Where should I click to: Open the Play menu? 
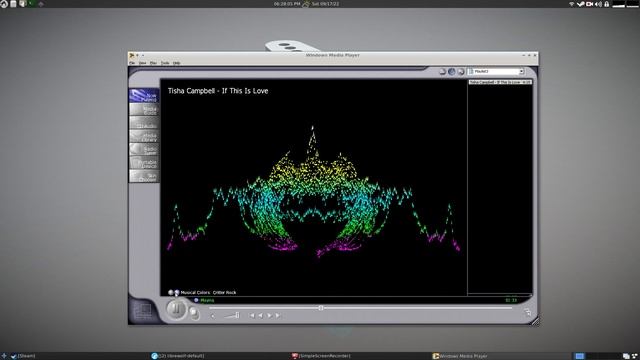153,63
